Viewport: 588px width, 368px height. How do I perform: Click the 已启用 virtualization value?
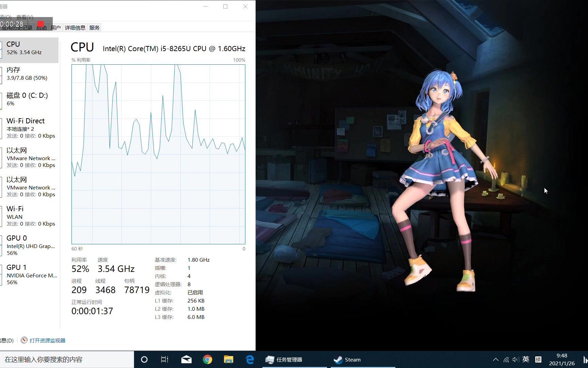[x=195, y=292]
